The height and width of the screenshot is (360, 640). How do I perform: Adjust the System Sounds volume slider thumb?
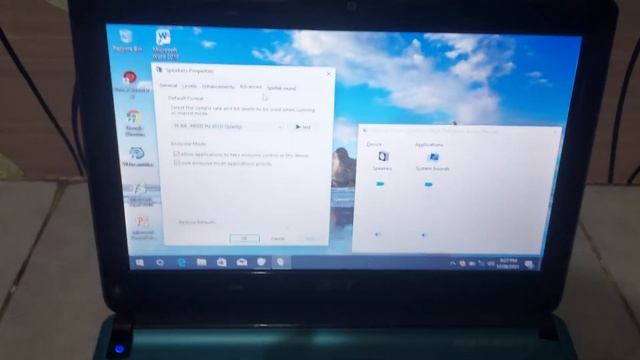pyautogui.click(x=428, y=184)
